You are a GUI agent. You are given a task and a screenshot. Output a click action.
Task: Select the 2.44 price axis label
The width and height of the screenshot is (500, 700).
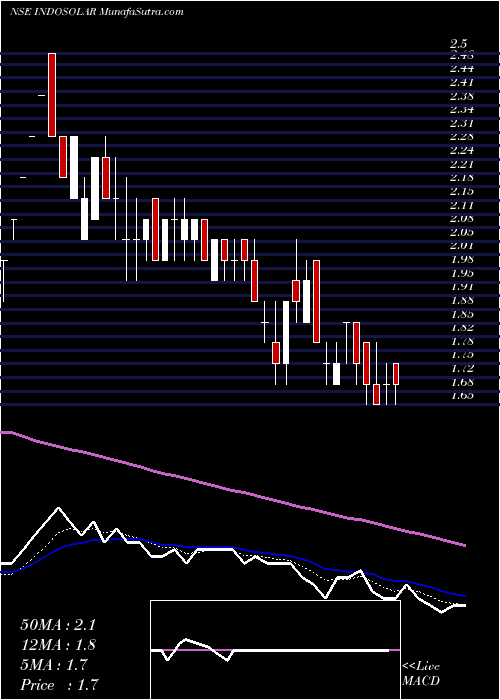pyautogui.click(x=462, y=69)
